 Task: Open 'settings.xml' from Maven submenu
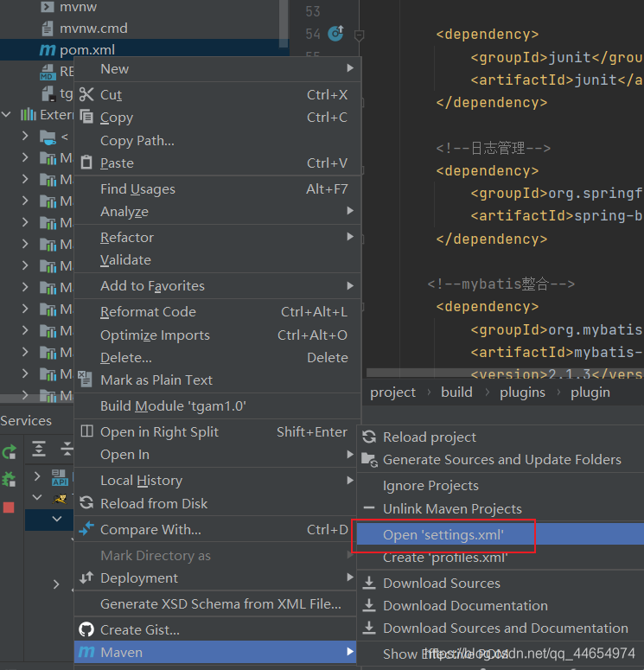coord(443,536)
